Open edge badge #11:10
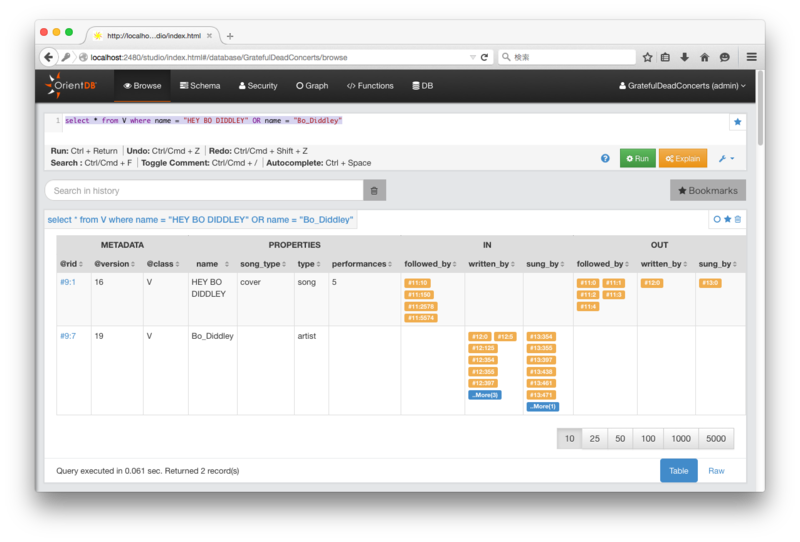The height and width of the screenshot is (542, 800). coord(417,283)
